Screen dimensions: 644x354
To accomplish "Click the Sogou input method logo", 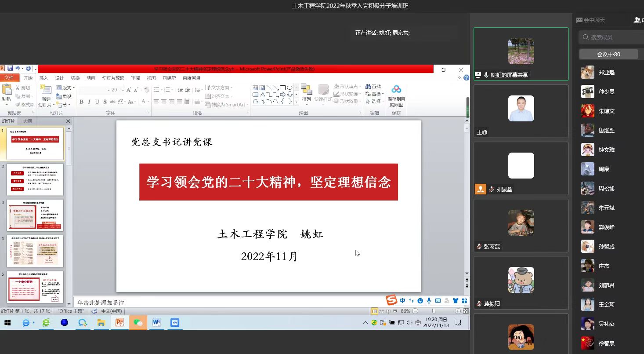I will 391,300.
